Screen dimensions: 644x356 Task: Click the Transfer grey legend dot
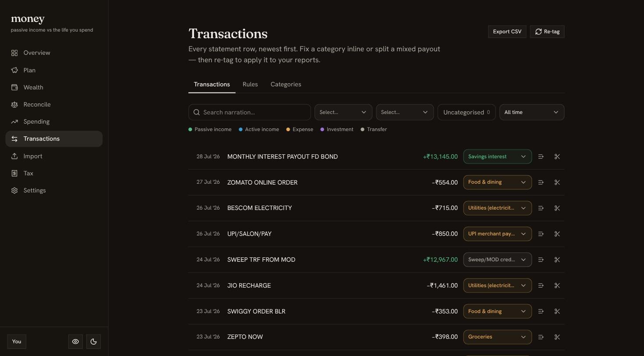pyautogui.click(x=362, y=129)
